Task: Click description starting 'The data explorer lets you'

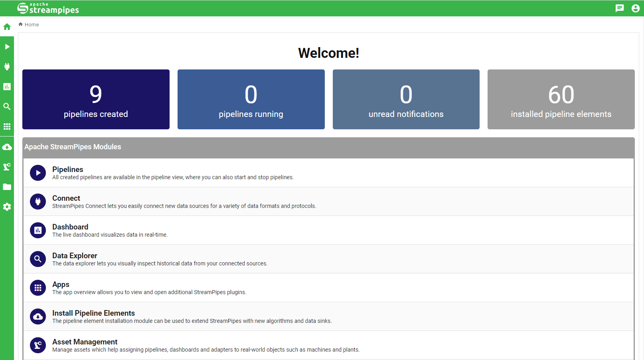Action: (x=160, y=263)
